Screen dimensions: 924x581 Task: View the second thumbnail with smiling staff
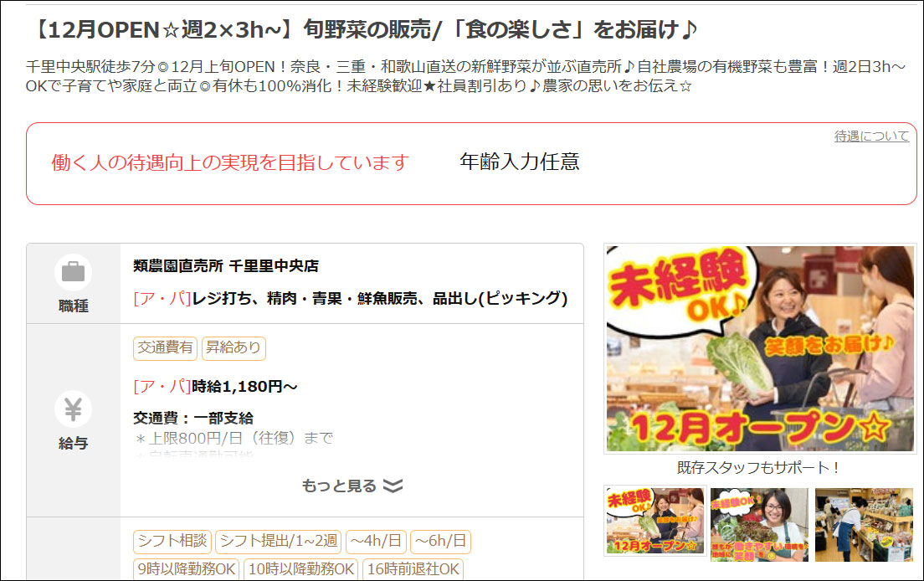coord(760,524)
